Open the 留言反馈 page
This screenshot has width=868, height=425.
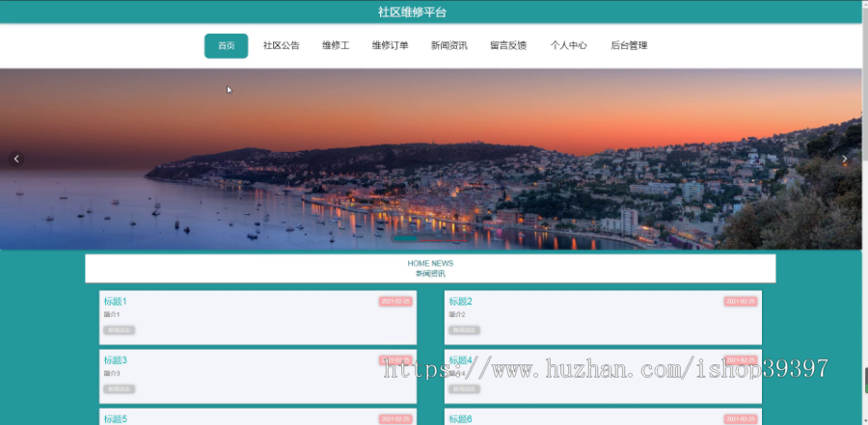(x=508, y=46)
